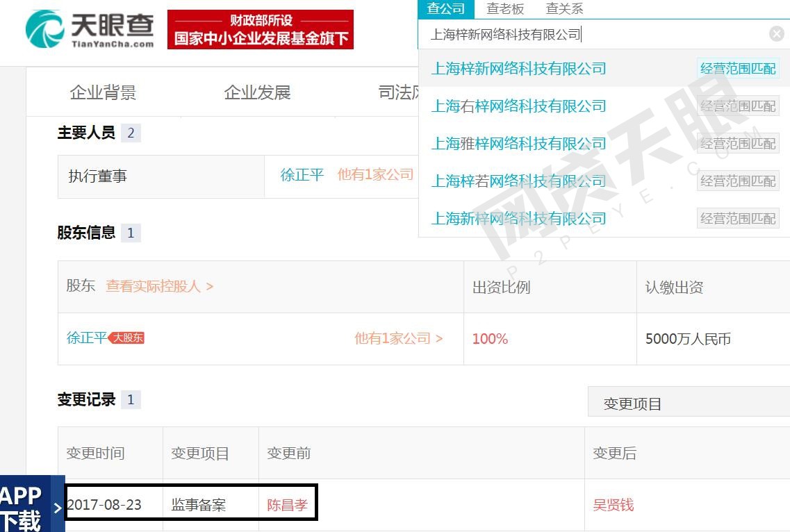This screenshot has width=790, height=532.
Task: Open the red 财政部所设 banner
Action: click(261, 30)
